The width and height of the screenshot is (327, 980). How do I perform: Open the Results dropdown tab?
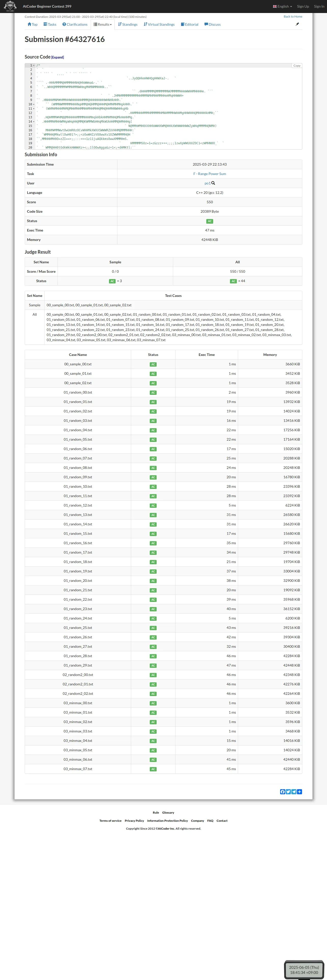pyautogui.click(x=103, y=24)
